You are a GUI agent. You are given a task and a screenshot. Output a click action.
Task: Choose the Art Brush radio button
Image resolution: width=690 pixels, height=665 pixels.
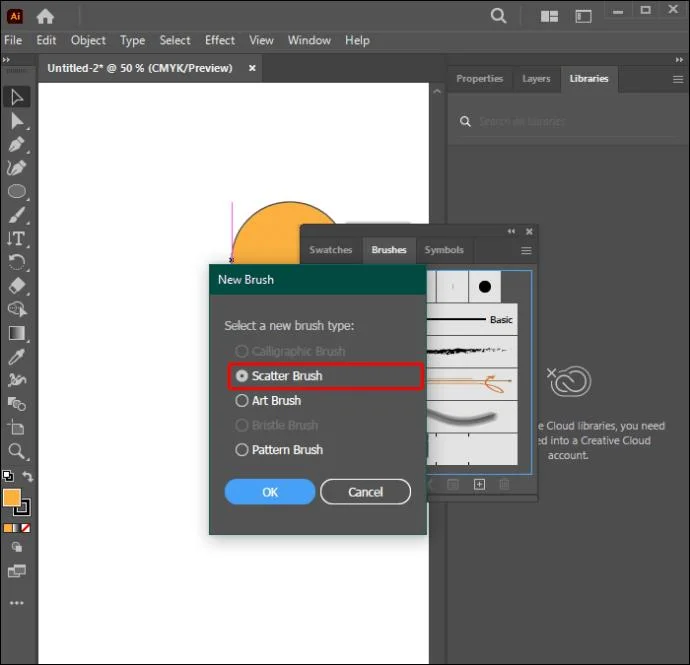point(242,400)
